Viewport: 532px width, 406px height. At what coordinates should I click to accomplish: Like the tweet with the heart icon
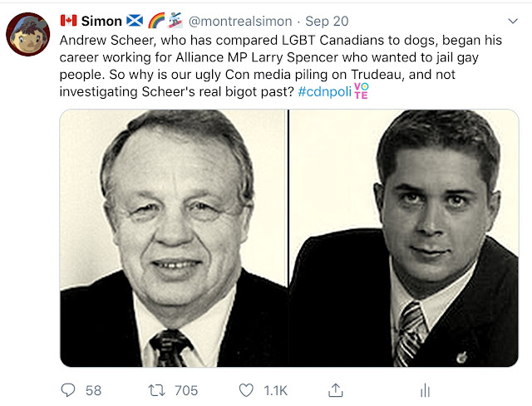[x=246, y=389]
